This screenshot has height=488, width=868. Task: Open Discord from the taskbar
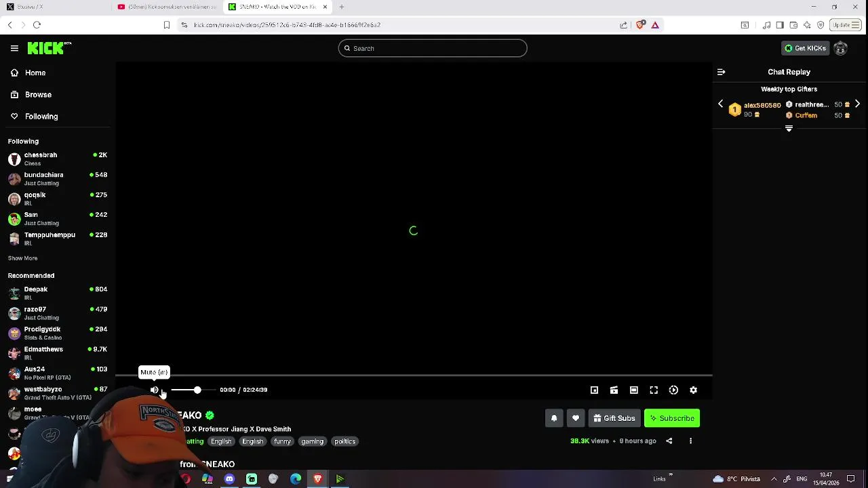coord(229,479)
